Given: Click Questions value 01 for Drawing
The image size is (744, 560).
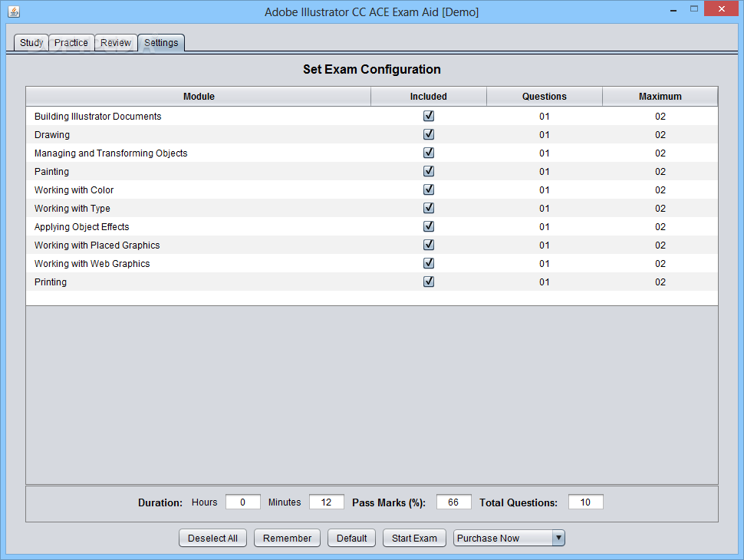Looking at the screenshot, I should click(x=545, y=135).
